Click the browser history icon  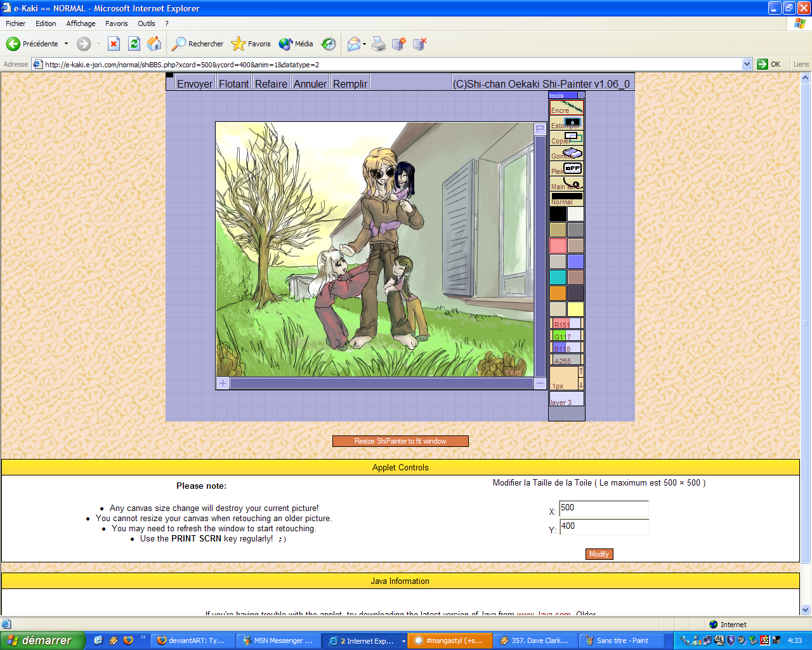(x=329, y=44)
